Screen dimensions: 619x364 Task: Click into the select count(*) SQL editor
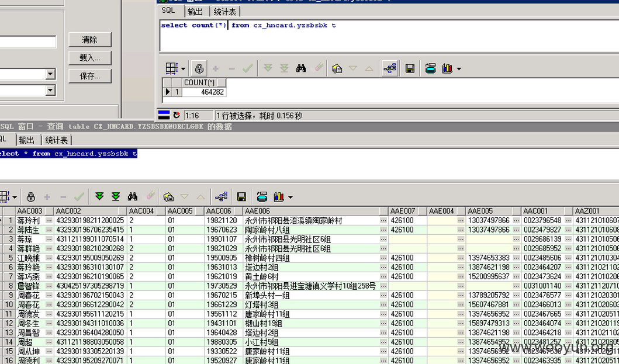coord(389,34)
